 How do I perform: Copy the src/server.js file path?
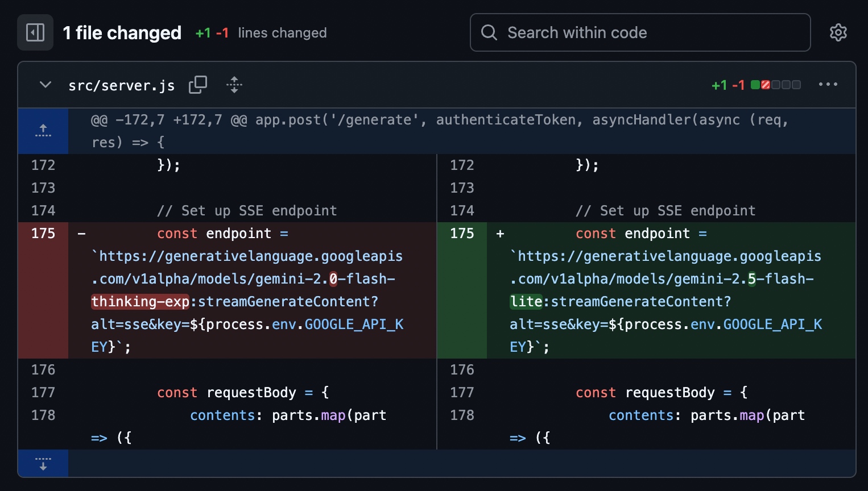coord(198,85)
